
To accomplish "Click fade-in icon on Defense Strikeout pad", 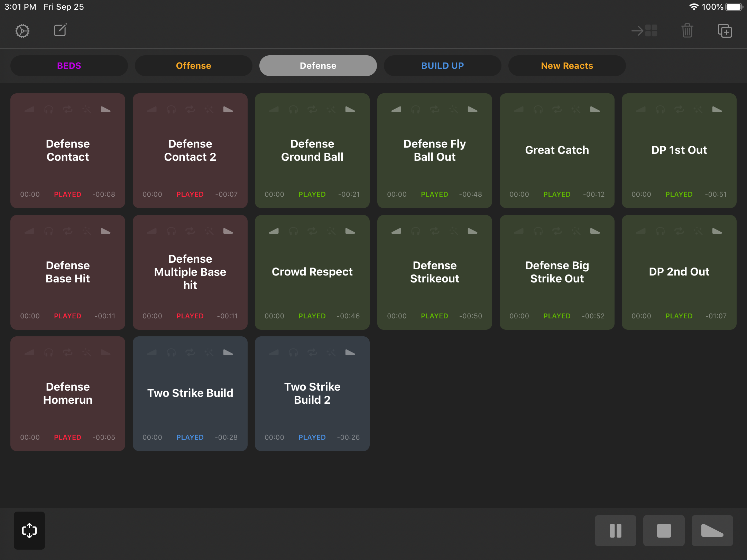I will [x=396, y=231].
